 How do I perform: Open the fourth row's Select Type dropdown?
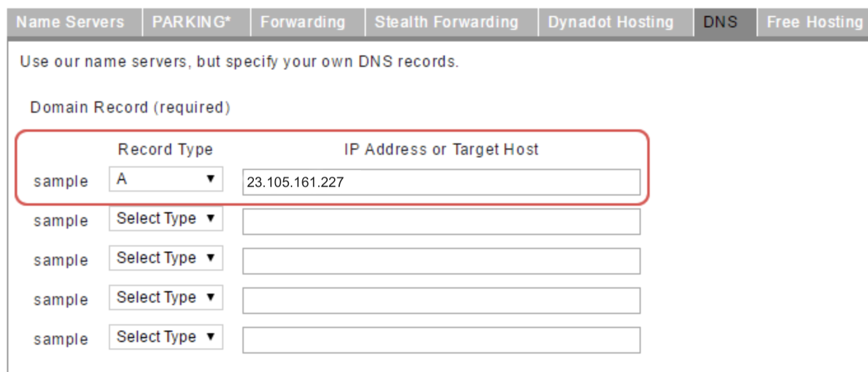[166, 298]
